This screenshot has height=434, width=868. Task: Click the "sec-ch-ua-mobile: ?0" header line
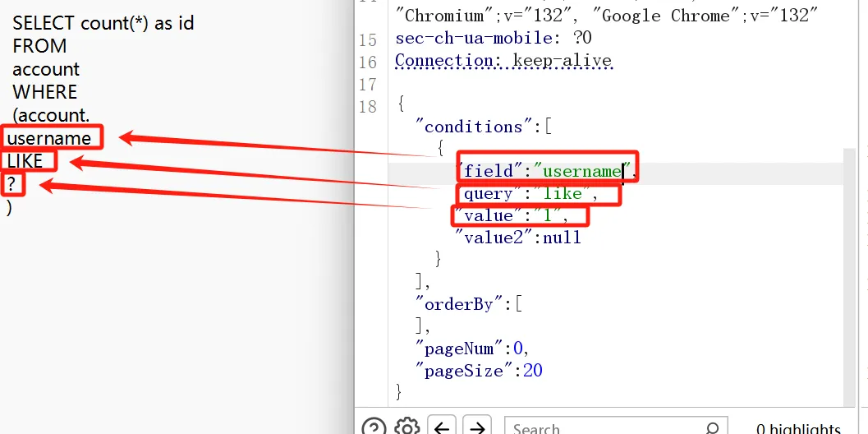point(494,39)
